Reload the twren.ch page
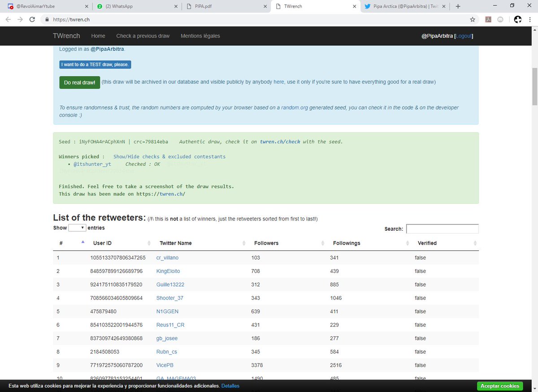The image size is (538, 392). [32, 19]
